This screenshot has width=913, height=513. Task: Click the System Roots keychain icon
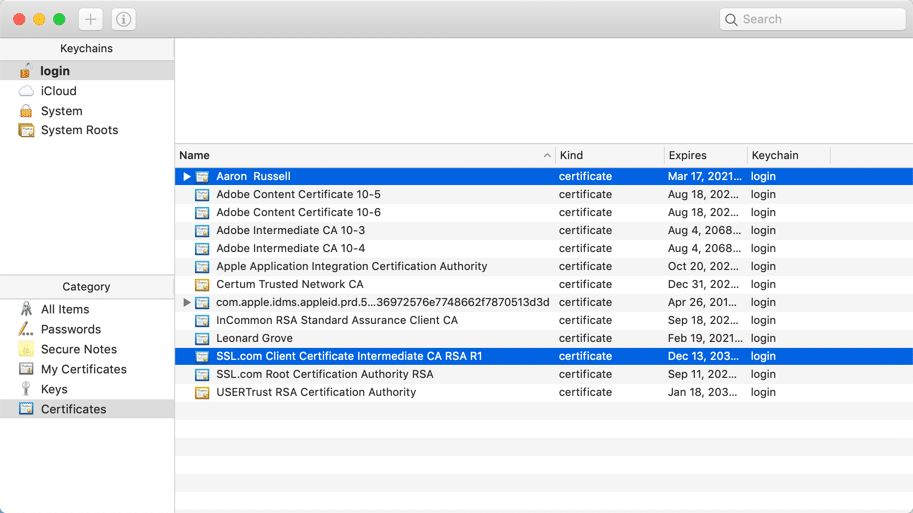pyautogui.click(x=26, y=130)
